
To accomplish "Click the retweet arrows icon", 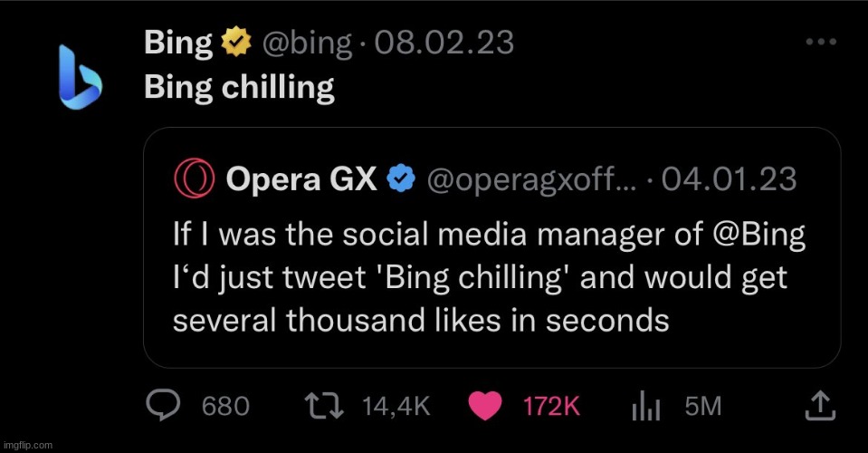I will (x=324, y=405).
